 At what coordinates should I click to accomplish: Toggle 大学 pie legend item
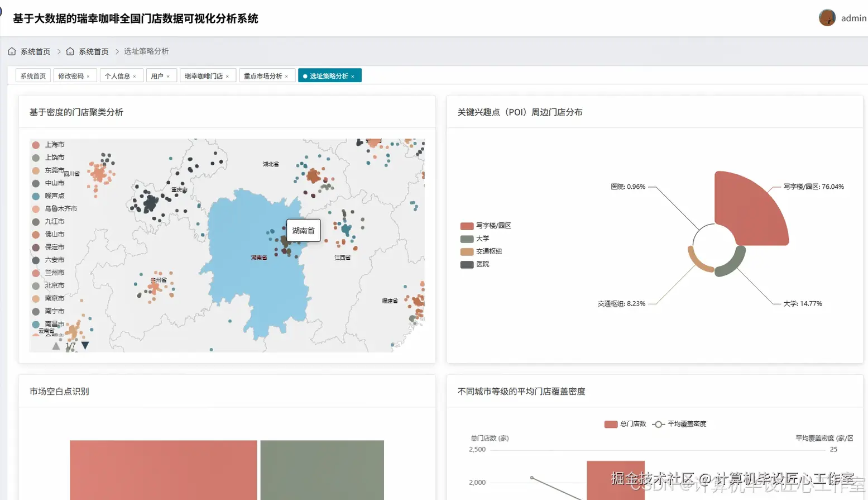[475, 239]
